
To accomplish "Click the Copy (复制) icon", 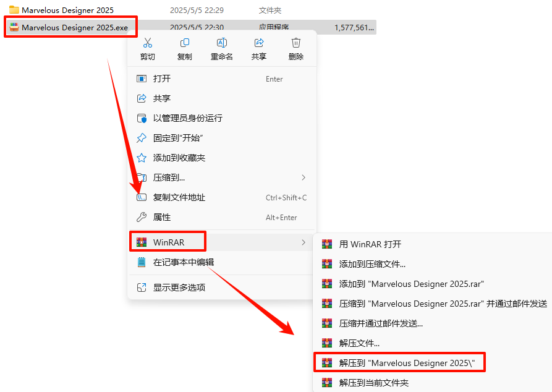I will [x=184, y=43].
